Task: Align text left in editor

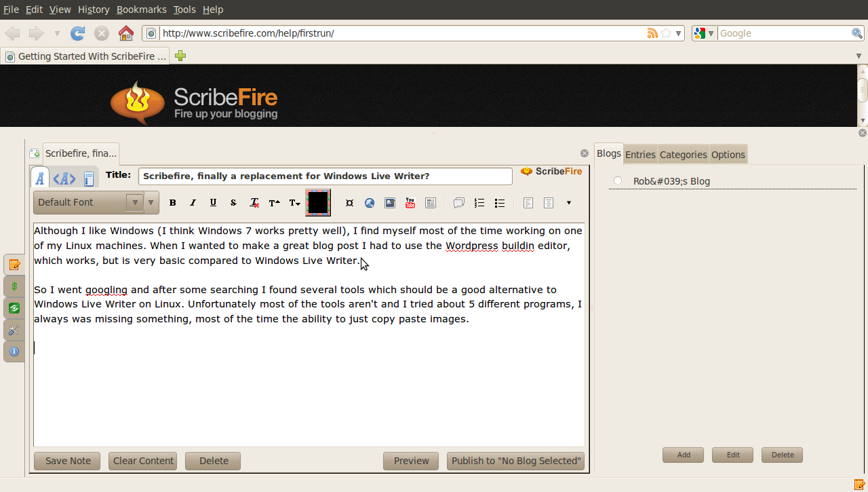Action: (x=528, y=203)
